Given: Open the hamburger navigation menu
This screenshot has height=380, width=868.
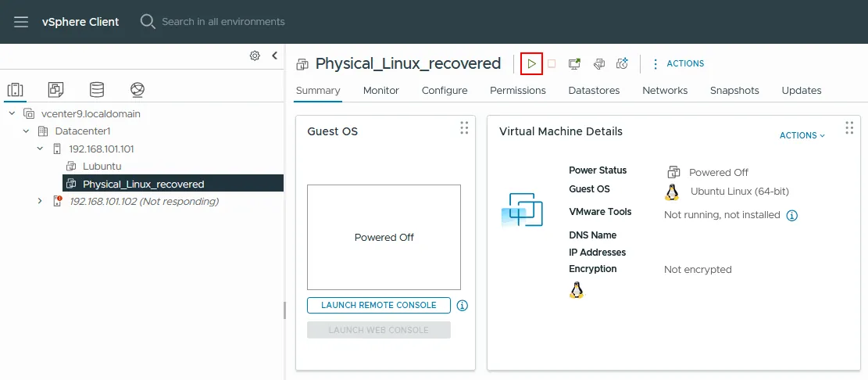Looking at the screenshot, I should point(21,22).
